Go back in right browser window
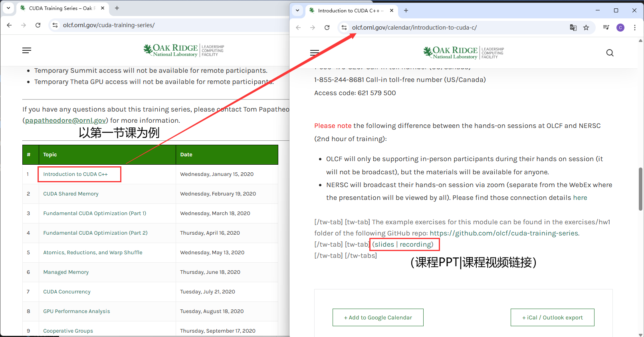The height and width of the screenshot is (337, 644). coord(298,28)
